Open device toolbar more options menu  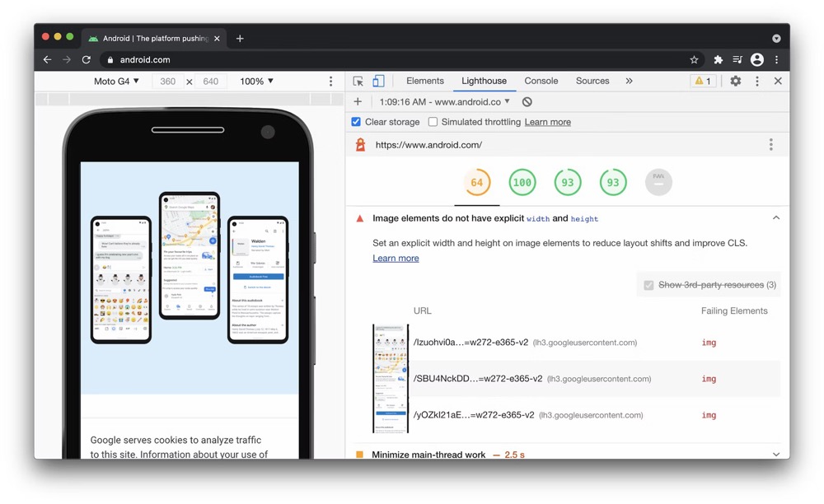click(330, 81)
